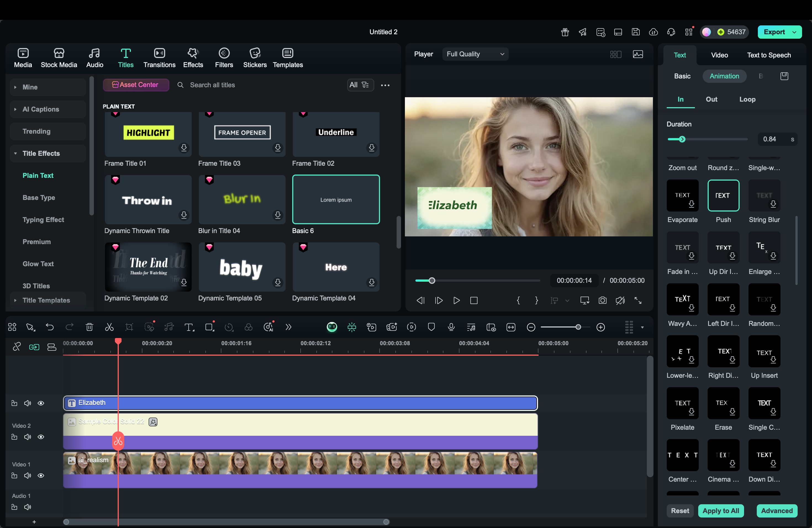Open the Export dropdown arrow
Image resolution: width=812 pixels, height=528 pixels.
(795, 32)
